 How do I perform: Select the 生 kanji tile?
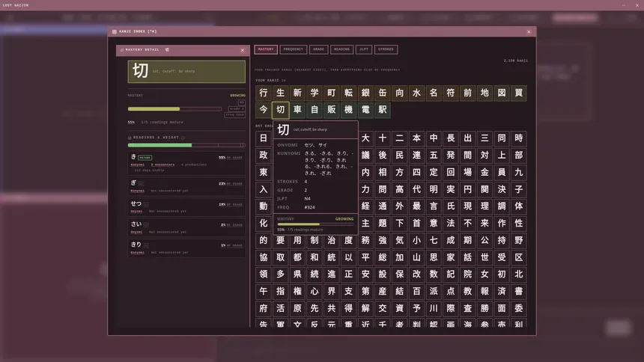point(281,93)
